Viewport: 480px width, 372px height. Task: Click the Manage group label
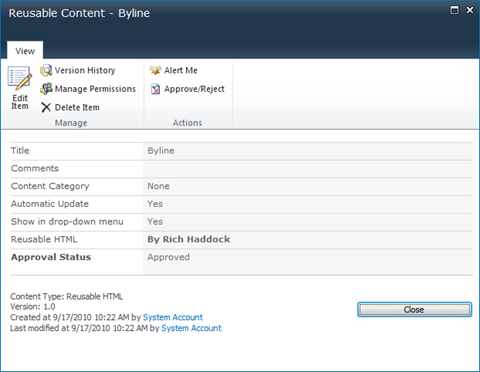[71, 123]
